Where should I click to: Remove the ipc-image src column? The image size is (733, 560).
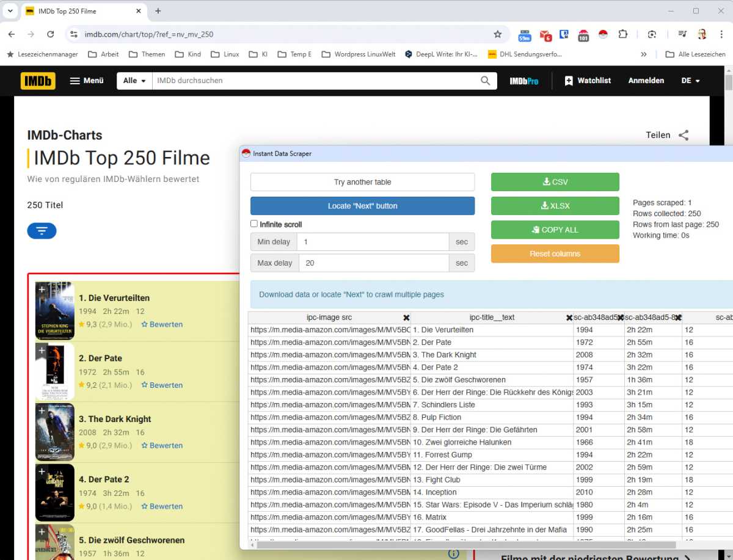pos(406,318)
